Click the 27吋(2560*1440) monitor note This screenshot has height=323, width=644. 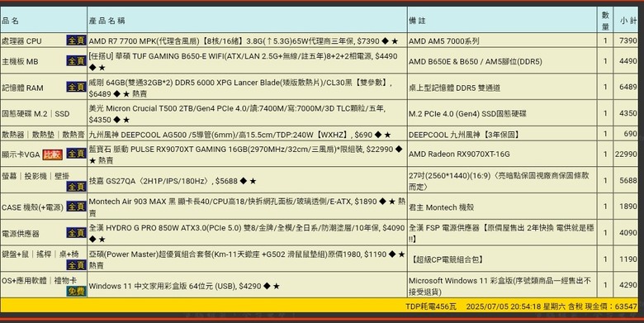tap(499, 181)
